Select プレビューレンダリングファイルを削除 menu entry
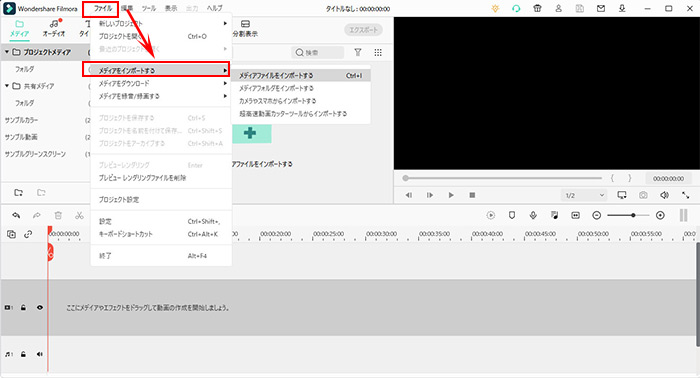 [x=161, y=178]
